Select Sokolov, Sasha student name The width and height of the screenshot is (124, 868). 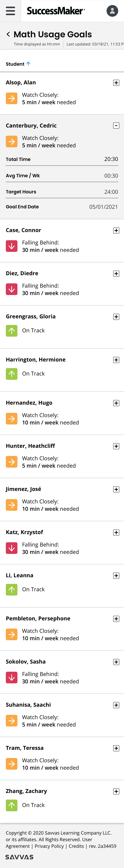(x=26, y=661)
